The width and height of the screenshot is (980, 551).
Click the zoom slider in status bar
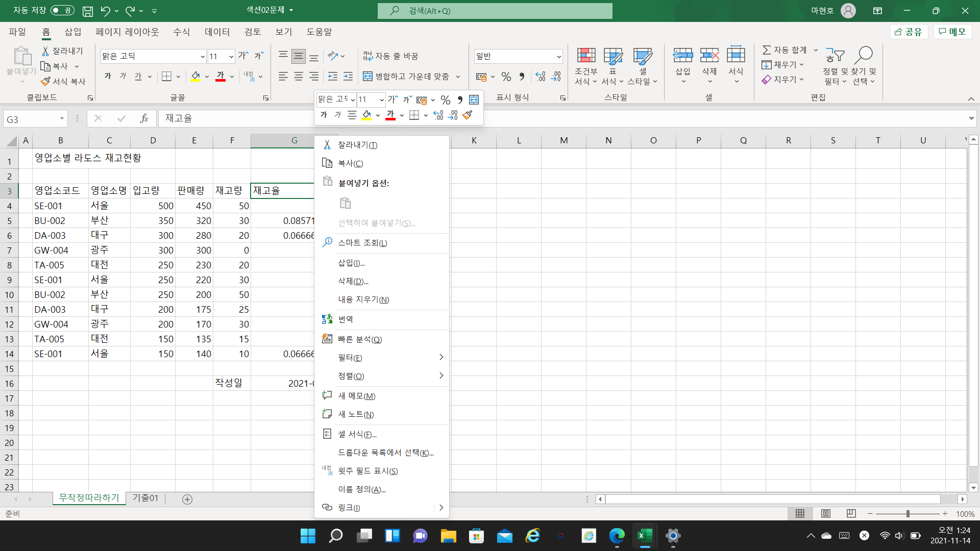pyautogui.click(x=908, y=514)
